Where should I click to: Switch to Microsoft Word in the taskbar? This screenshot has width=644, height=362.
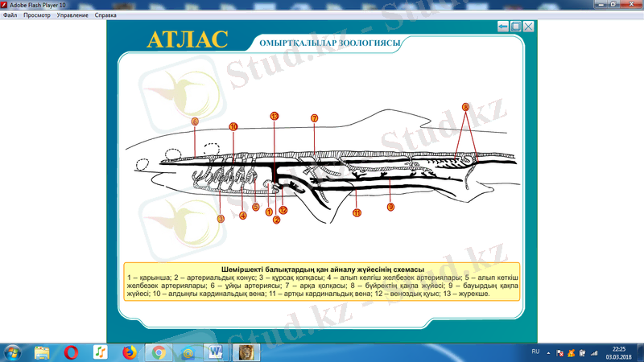tap(216, 352)
